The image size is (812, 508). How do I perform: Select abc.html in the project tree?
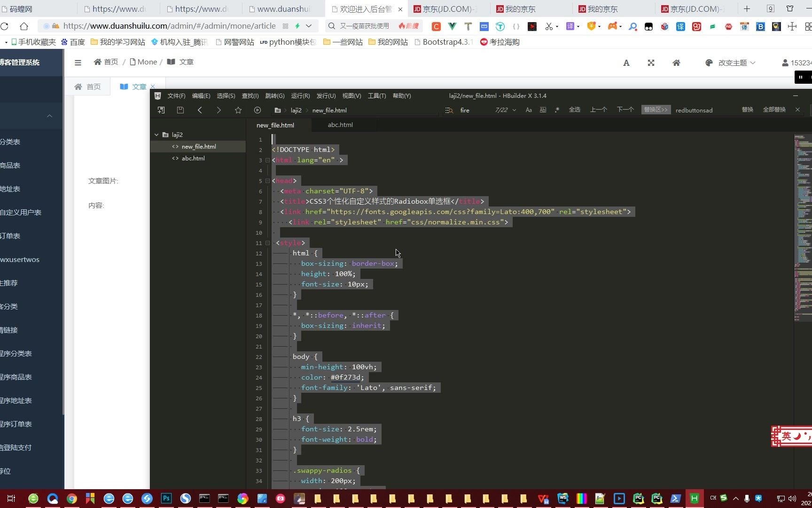(198, 159)
